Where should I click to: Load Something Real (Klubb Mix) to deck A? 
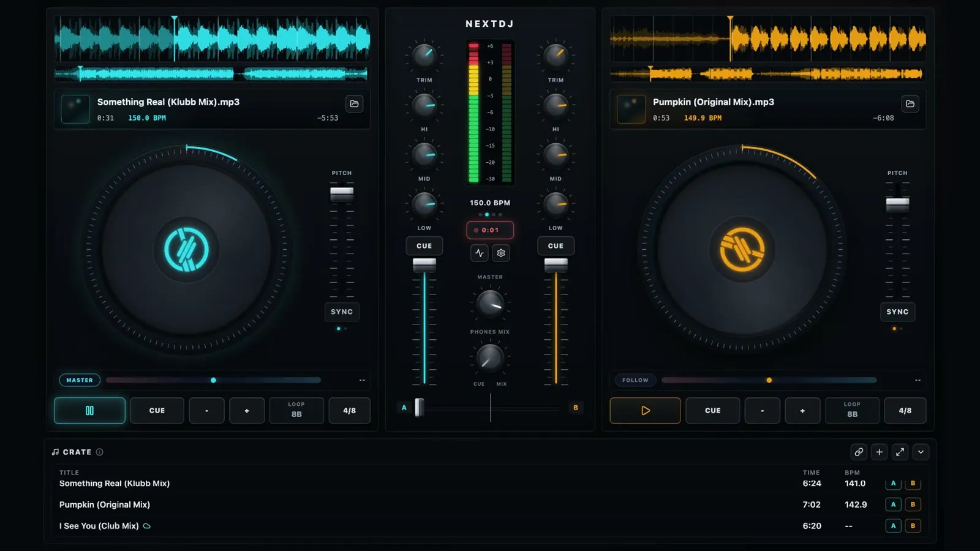tap(893, 483)
